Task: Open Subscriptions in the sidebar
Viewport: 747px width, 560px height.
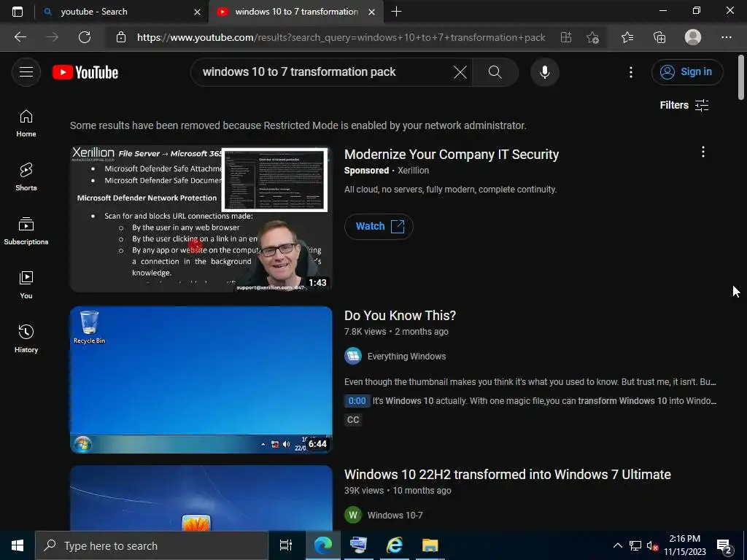Action: [26, 231]
